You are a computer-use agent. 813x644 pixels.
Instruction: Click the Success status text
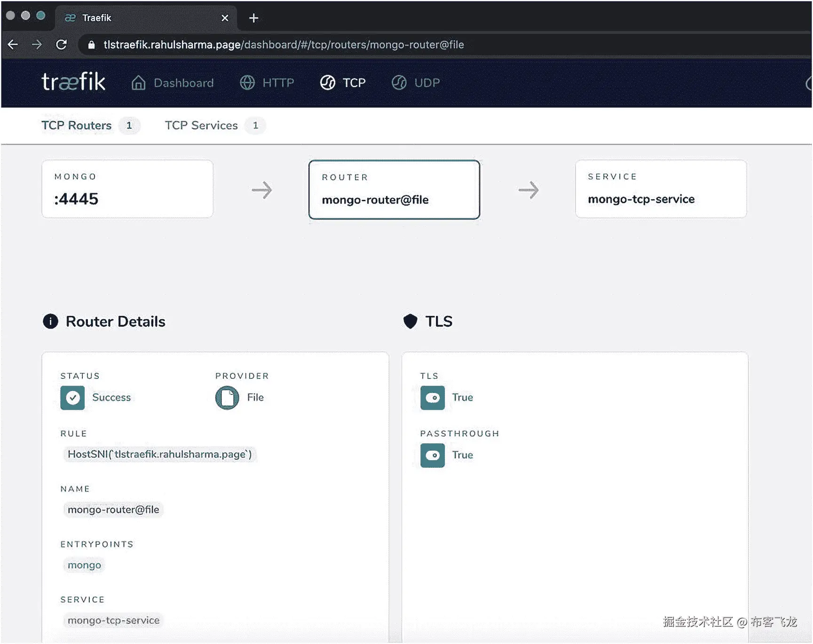pos(111,398)
